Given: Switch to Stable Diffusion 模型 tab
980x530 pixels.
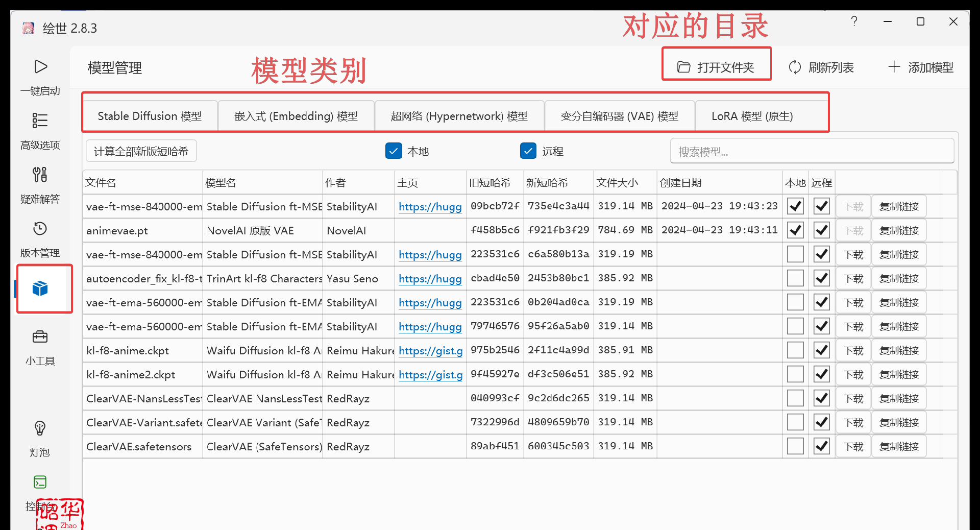Looking at the screenshot, I should tap(150, 116).
